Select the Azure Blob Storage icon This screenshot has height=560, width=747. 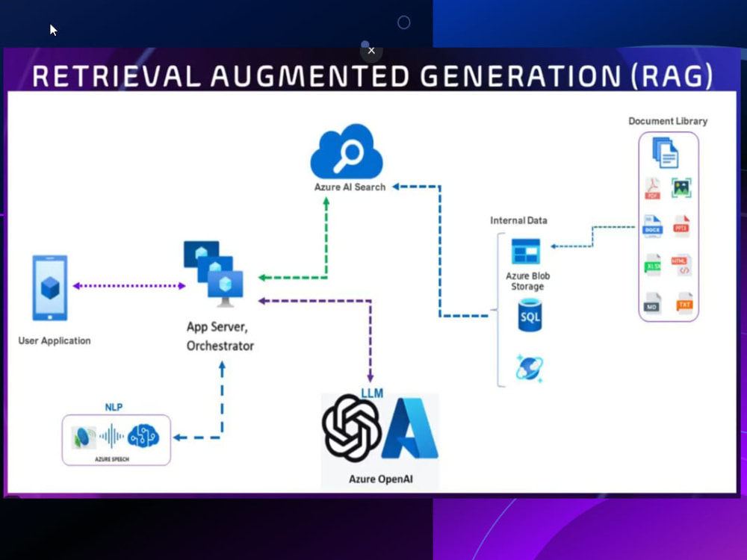click(x=526, y=251)
